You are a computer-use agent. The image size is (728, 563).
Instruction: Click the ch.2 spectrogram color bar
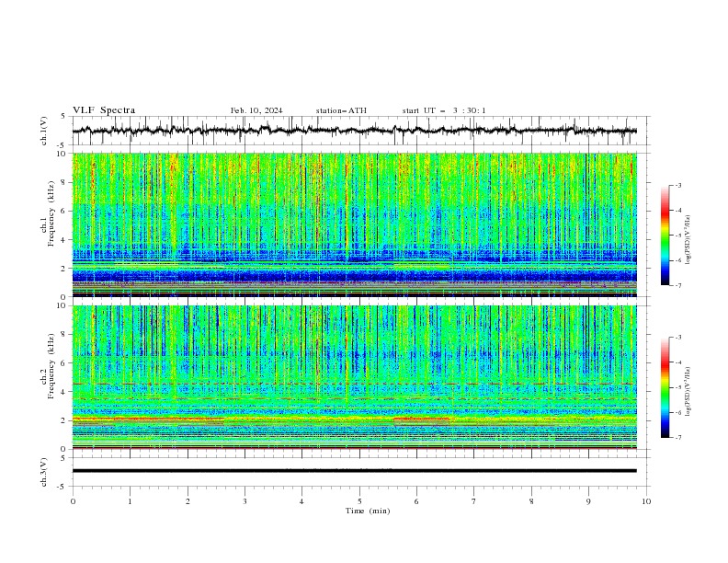point(665,387)
